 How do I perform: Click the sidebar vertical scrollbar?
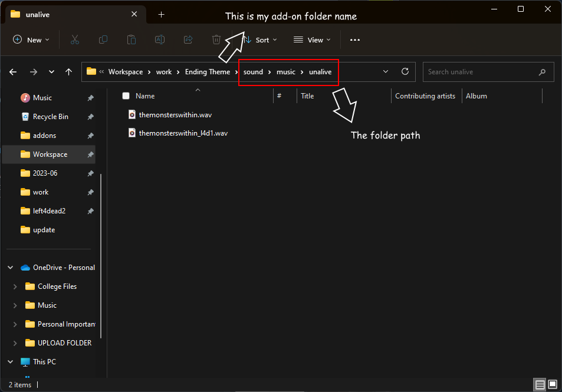[x=101, y=256]
